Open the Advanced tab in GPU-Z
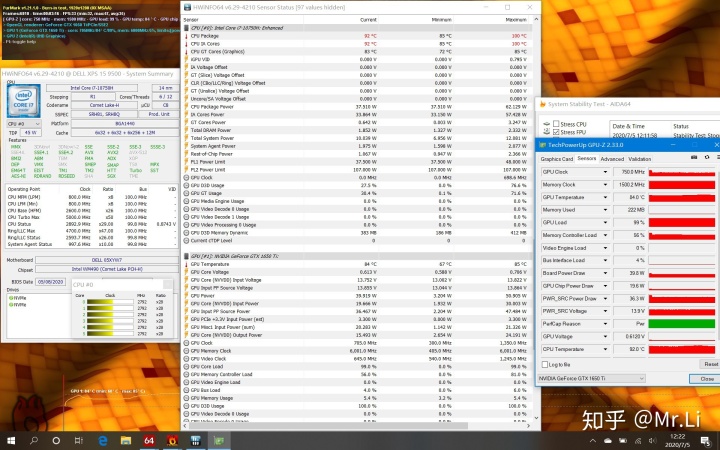This screenshot has width=720, height=450. (612, 159)
